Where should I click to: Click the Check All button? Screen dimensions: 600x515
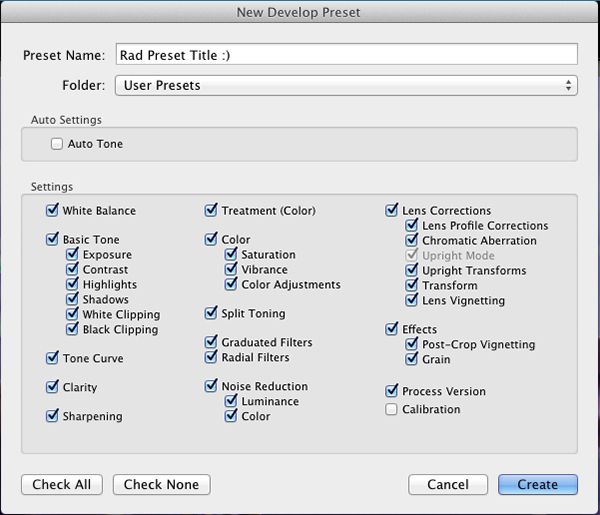(62, 484)
